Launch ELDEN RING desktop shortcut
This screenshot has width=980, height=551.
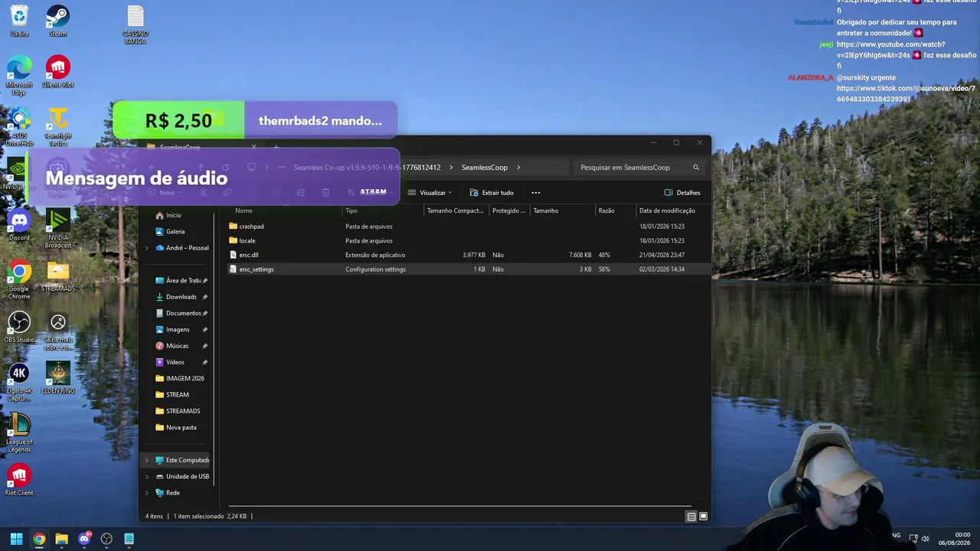point(57,379)
